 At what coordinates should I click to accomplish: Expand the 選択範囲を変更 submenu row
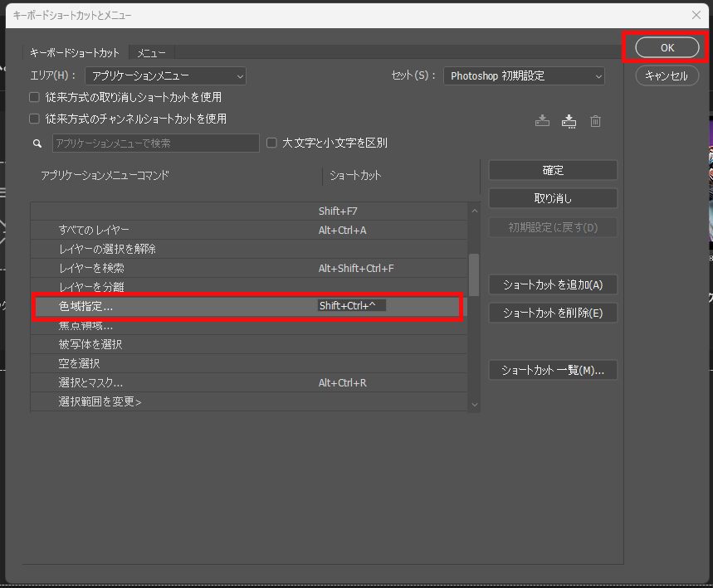[x=100, y=402]
